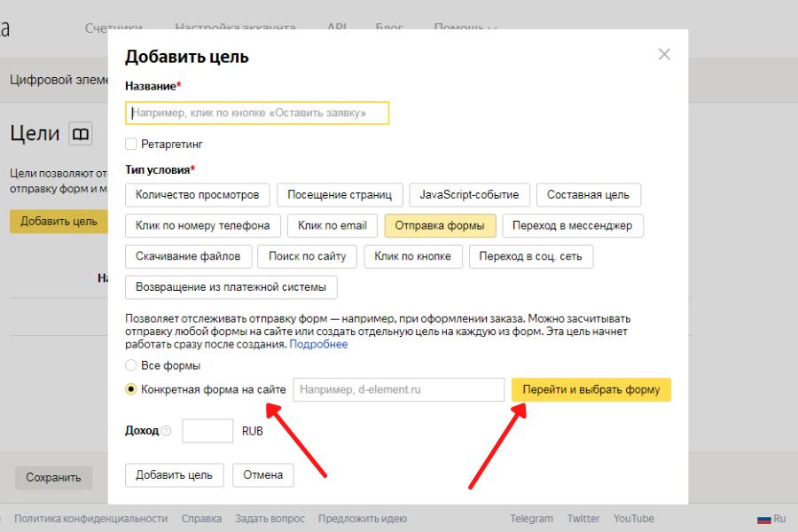Choose JavaScript-событие condition type

[x=470, y=195]
